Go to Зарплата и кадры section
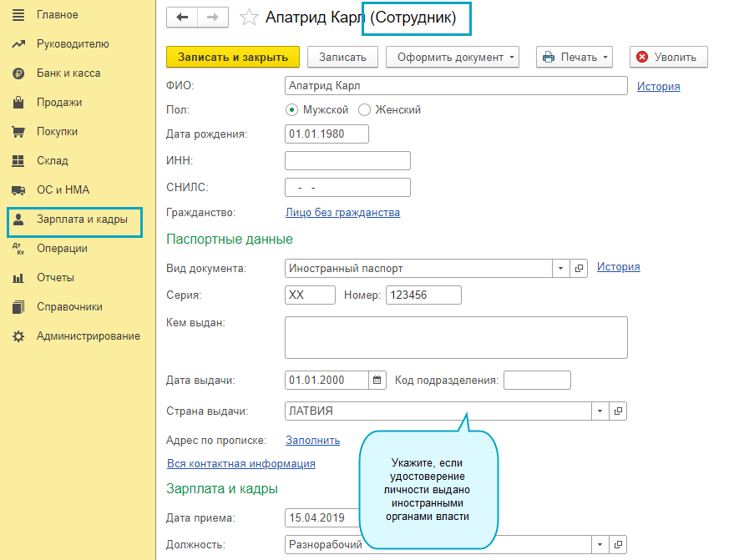This screenshot has width=734, height=560. (x=81, y=219)
